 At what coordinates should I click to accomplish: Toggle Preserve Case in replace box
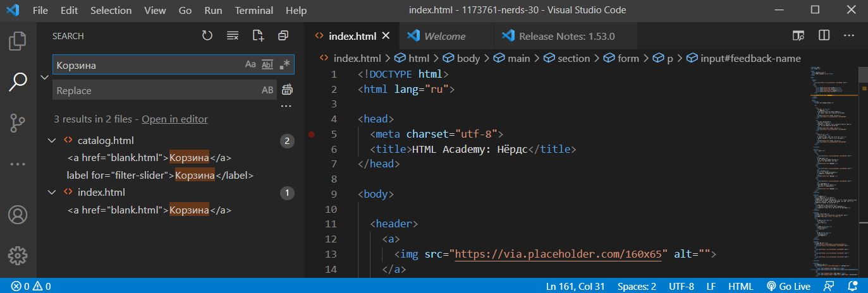coord(267,90)
